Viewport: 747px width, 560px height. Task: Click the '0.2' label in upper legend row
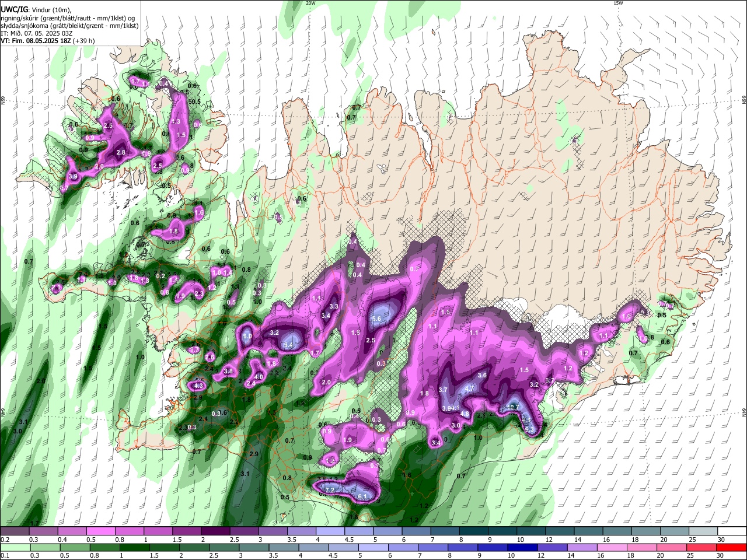pos(5,540)
